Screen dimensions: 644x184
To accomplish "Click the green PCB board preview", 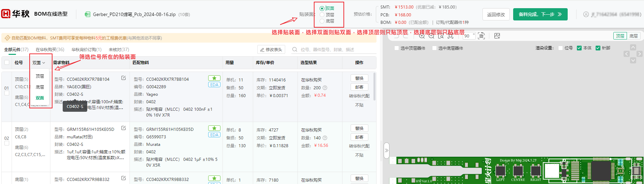I will pos(516,170).
